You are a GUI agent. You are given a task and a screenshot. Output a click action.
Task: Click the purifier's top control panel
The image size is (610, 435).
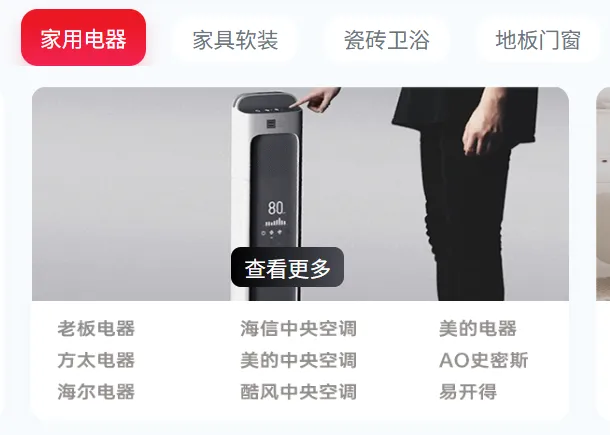(267, 103)
